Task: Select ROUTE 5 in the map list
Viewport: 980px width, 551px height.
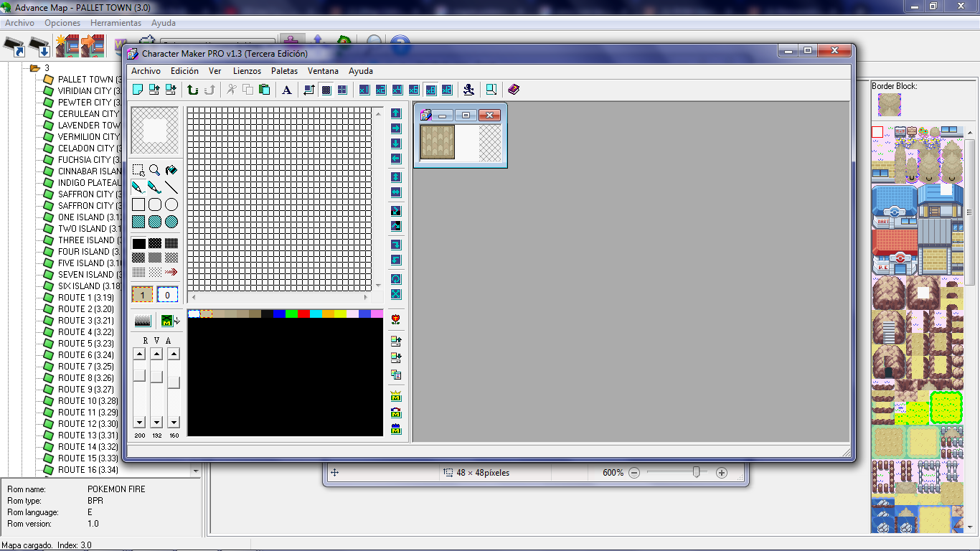Action: coord(85,343)
